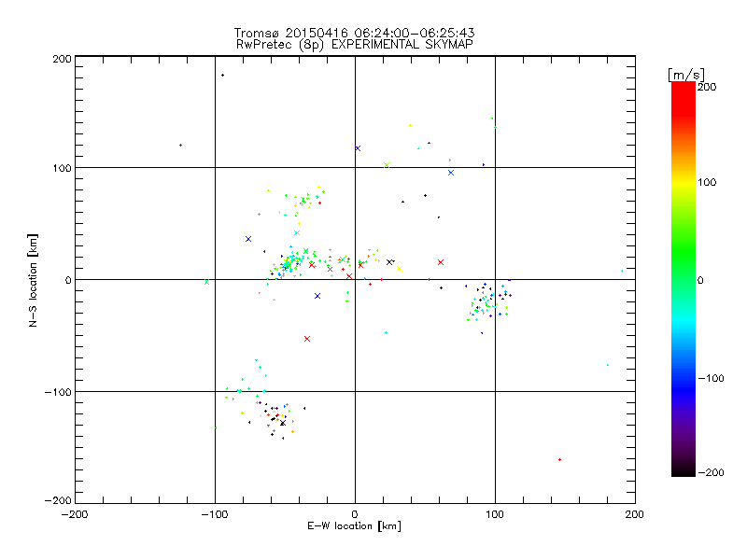This screenshot has width=747, height=560.
Task: Click the cyan dot near the far-right plot edge
Action: point(622,271)
